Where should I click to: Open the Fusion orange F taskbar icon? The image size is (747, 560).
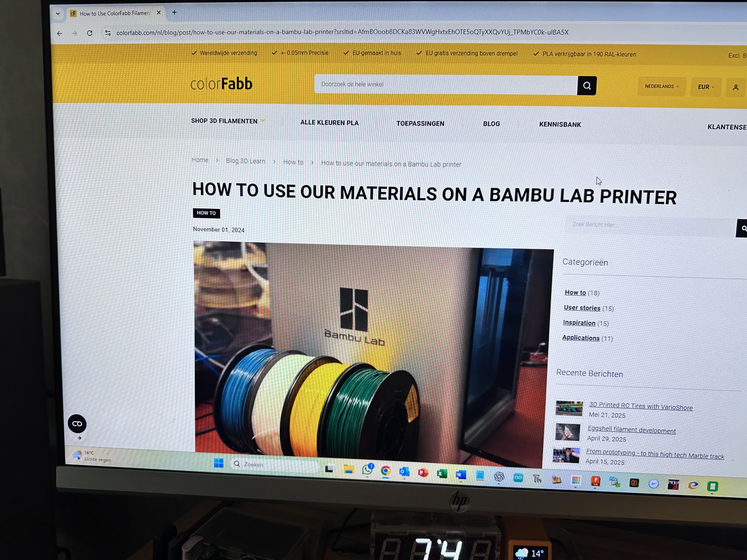point(595,481)
